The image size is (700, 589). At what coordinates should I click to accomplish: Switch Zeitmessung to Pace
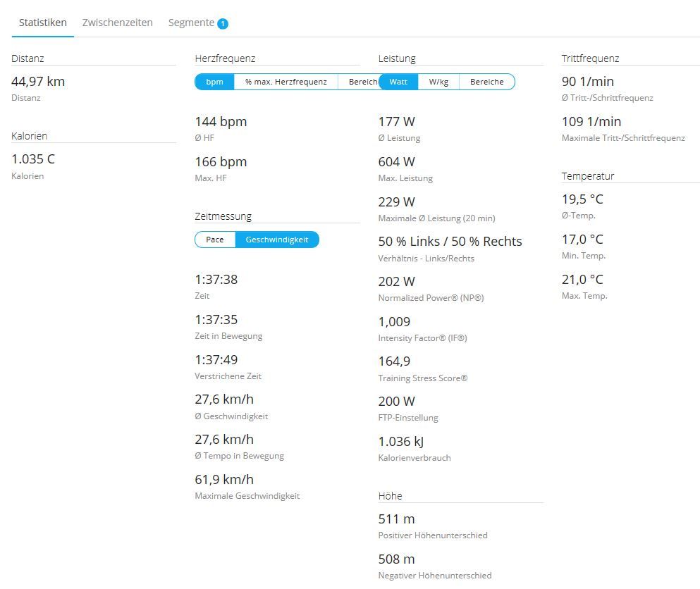pyautogui.click(x=215, y=240)
